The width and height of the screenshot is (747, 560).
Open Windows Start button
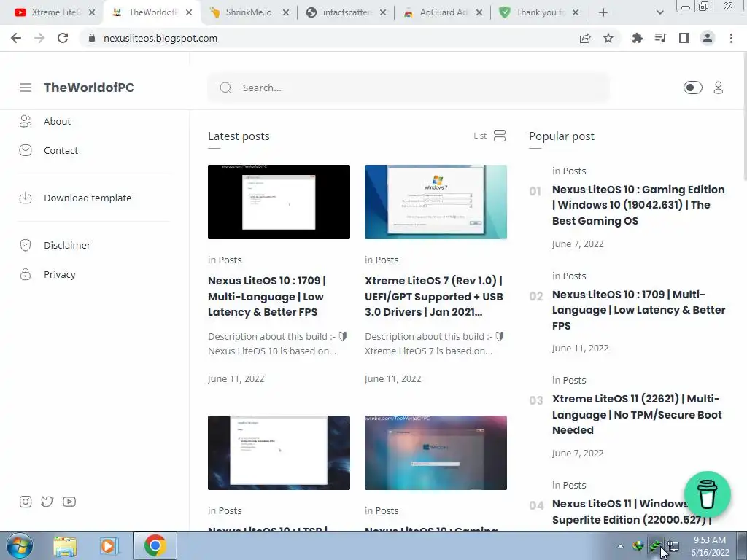pos(19,545)
